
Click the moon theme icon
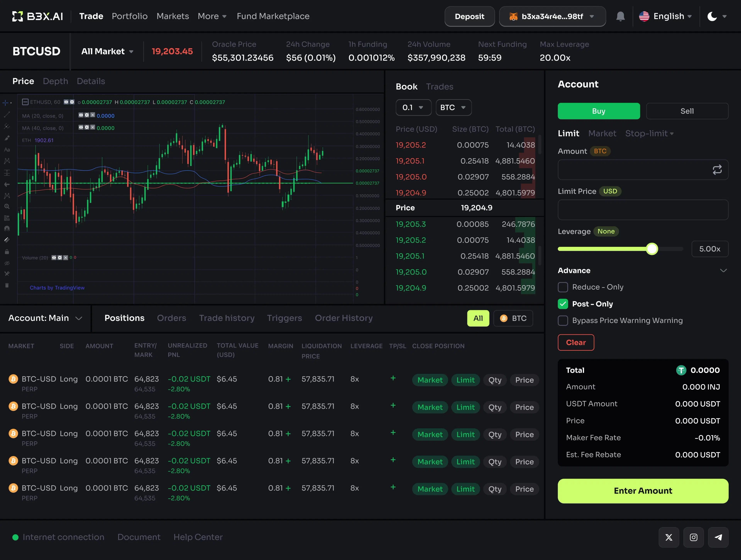[x=712, y=16]
